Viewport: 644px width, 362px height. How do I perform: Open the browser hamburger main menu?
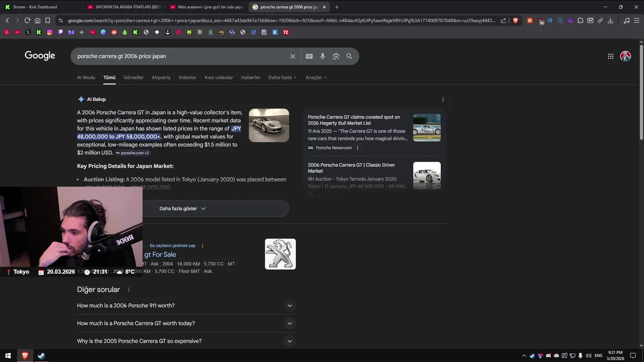click(636, 21)
